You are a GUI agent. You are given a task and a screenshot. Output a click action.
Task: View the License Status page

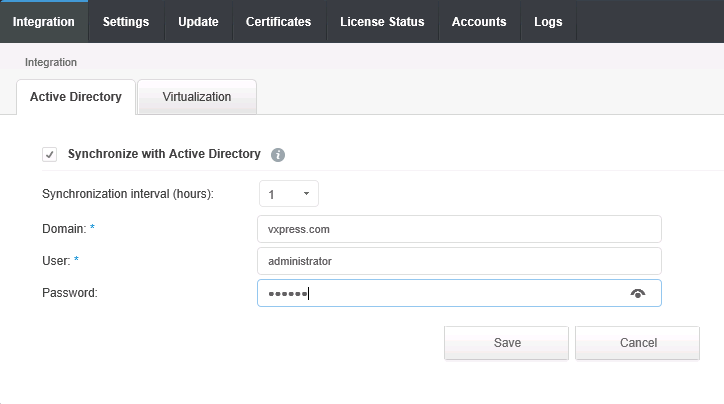coord(382,22)
